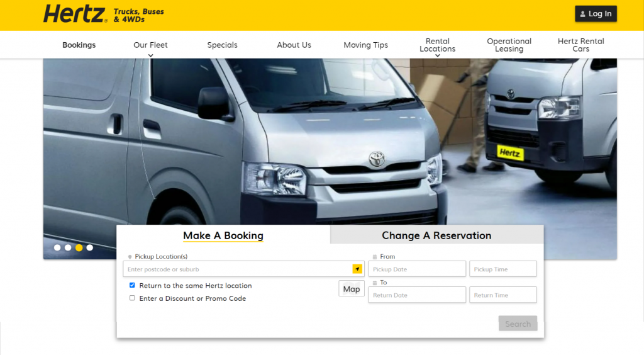Viewport: 644px width, 355px height.
Task: Open the Pickup Time selector
Action: coord(502,269)
